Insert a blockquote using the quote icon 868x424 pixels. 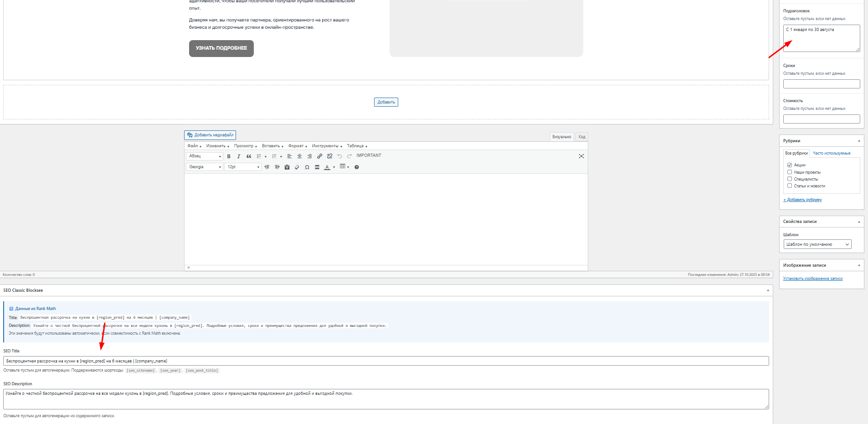(249, 156)
